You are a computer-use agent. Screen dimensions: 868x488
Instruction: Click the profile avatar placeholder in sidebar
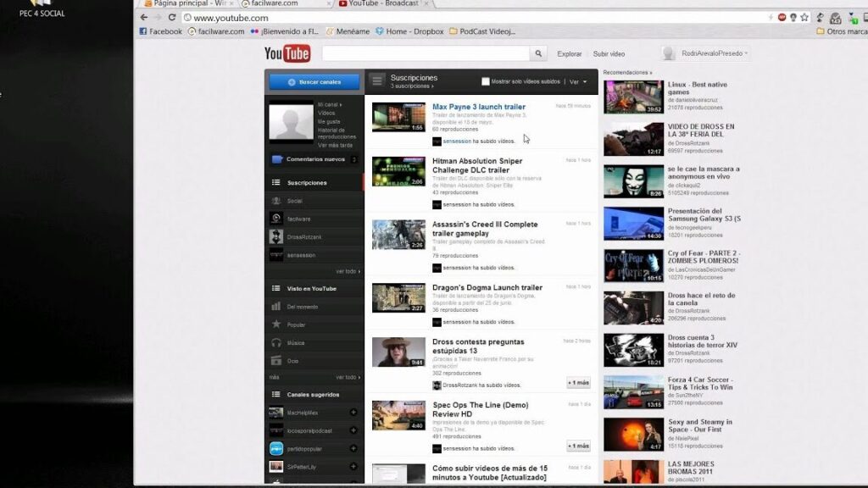click(x=292, y=122)
